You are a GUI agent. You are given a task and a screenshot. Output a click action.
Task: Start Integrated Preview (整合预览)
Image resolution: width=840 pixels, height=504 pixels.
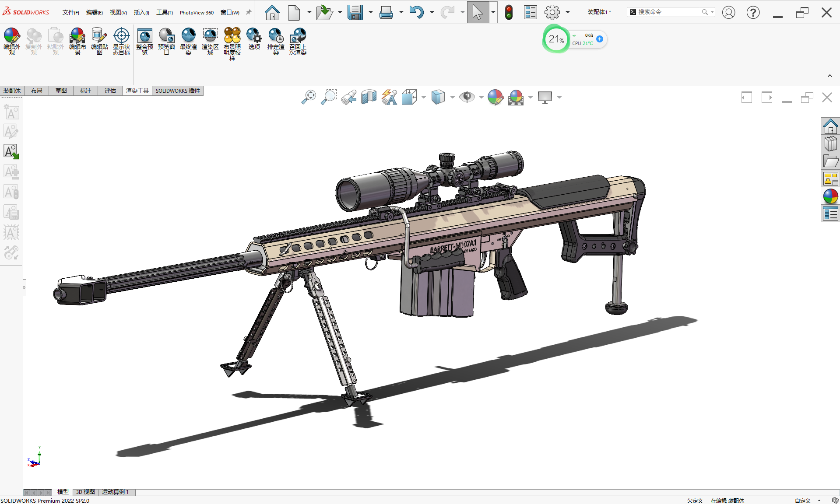click(x=144, y=41)
